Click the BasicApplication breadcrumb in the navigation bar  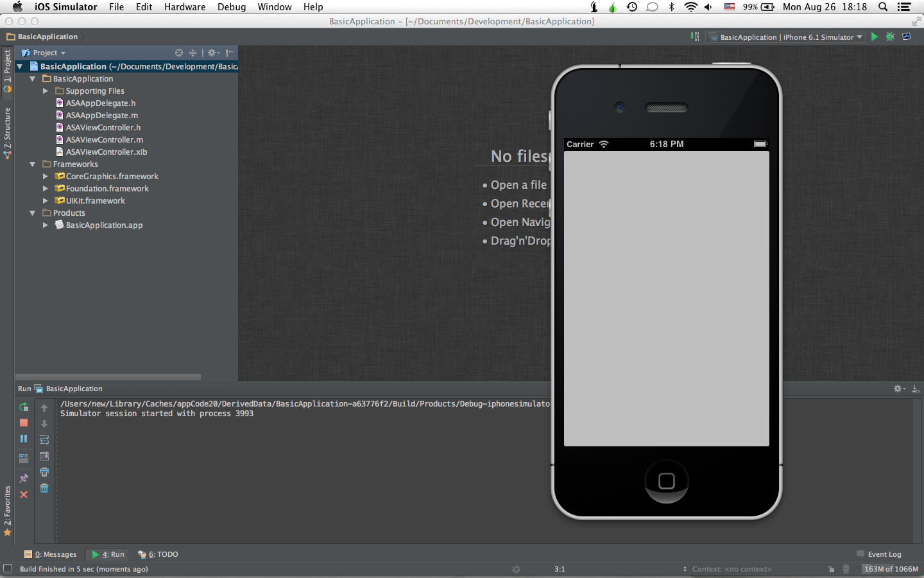click(42, 37)
